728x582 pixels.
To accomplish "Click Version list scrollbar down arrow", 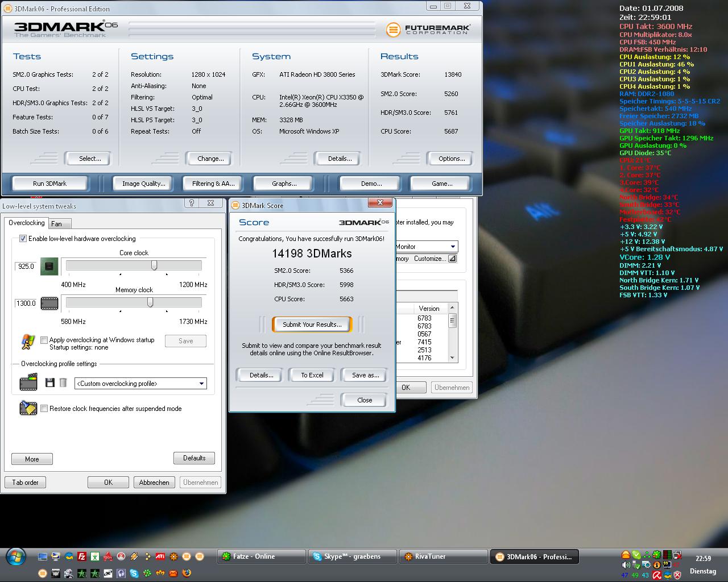I will click(453, 357).
